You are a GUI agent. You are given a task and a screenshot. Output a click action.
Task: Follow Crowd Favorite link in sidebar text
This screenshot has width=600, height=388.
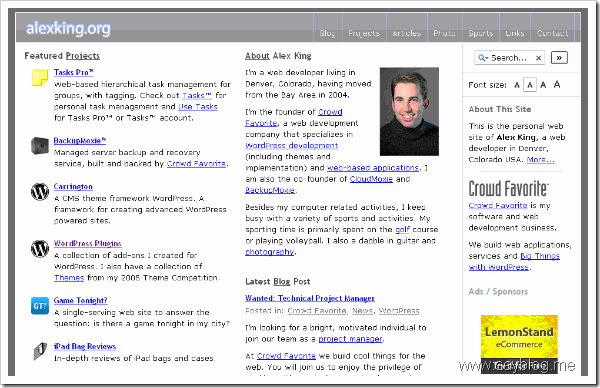[x=498, y=205]
